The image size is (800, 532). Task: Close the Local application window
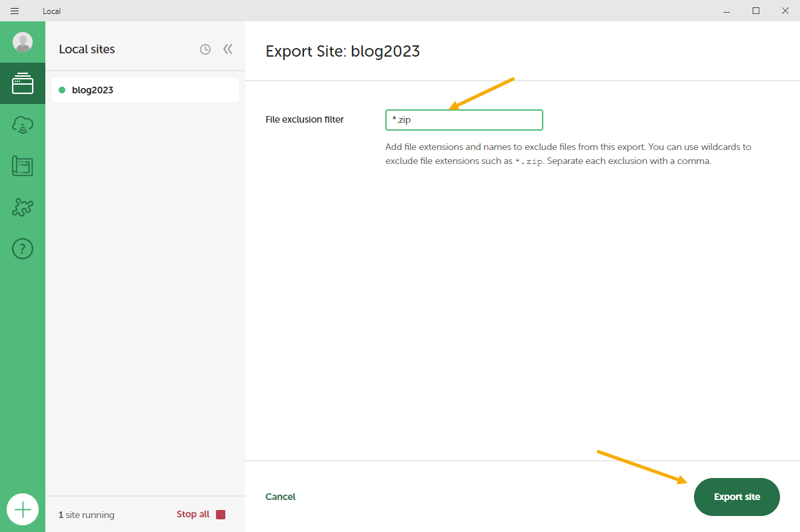point(785,11)
